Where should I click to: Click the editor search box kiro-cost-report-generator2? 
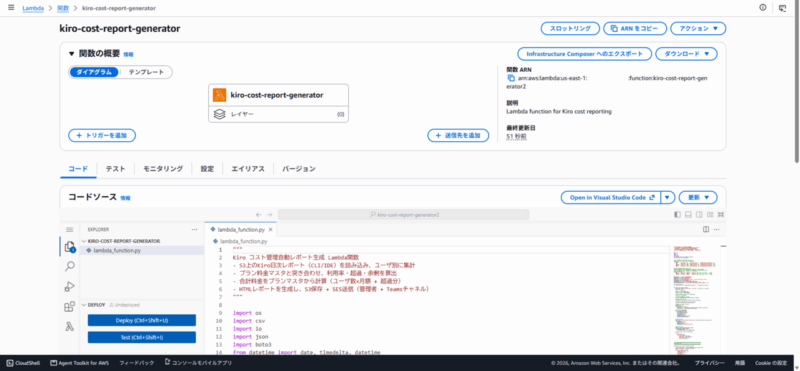404,215
